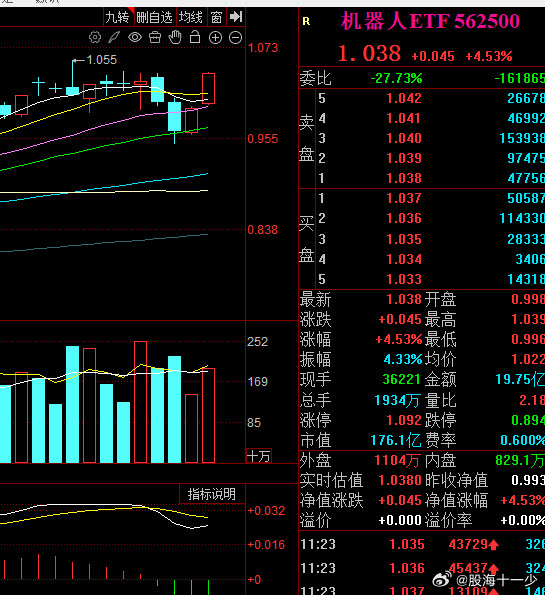Click the toolbox briefcase icon
The width and height of the screenshot is (545, 595).
click(155, 38)
